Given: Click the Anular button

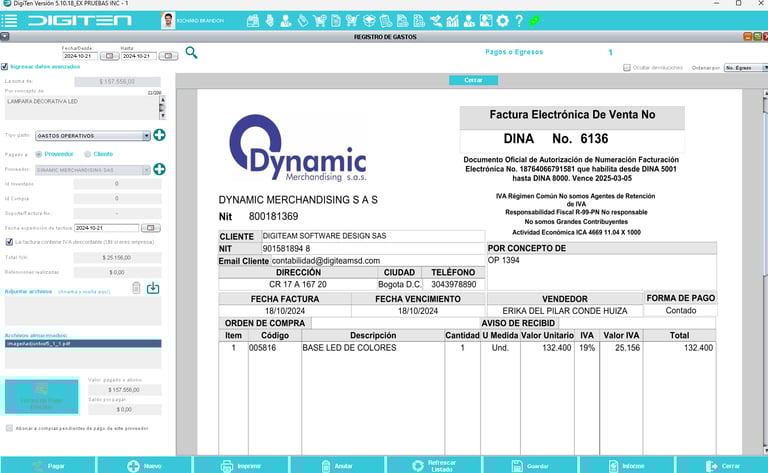Looking at the screenshot, I should pos(337,466).
